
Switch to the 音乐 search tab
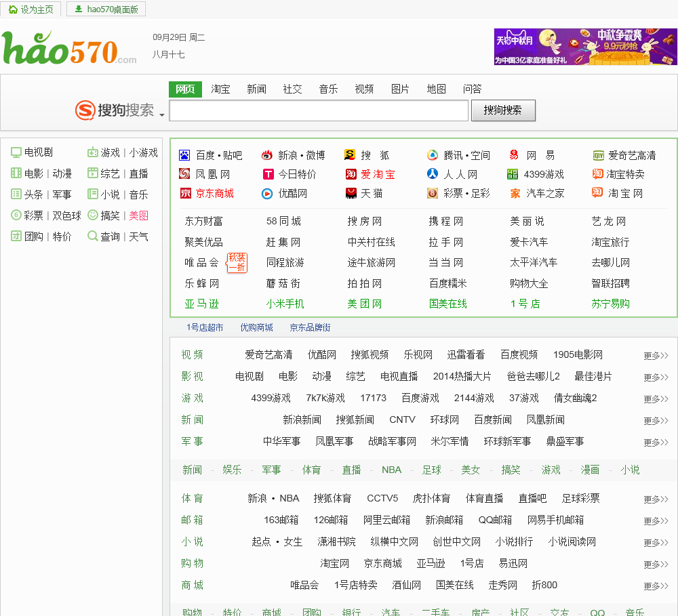point(328,89)
